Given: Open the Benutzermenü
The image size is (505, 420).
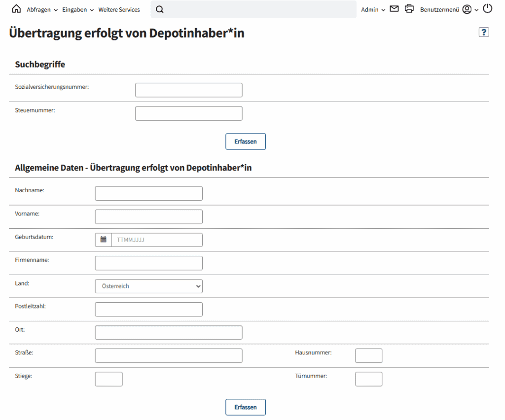Looking at the screenshot, I should click(439, 10).
